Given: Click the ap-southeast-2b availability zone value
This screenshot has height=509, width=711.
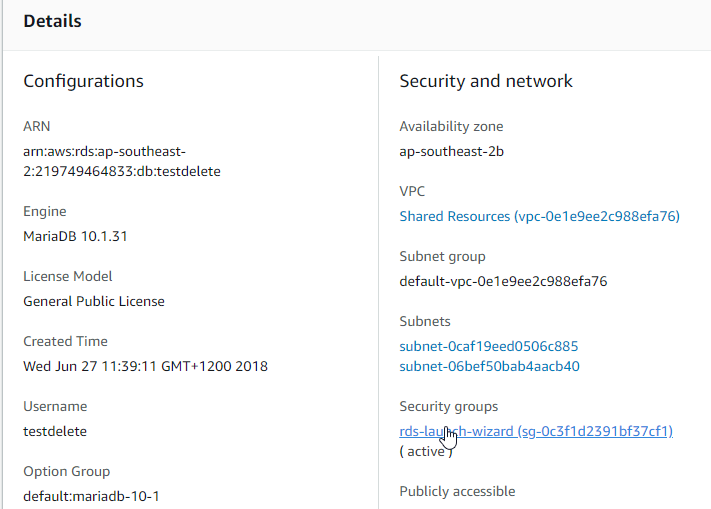Looking at the screenshot, I should (x=450, y=151).
